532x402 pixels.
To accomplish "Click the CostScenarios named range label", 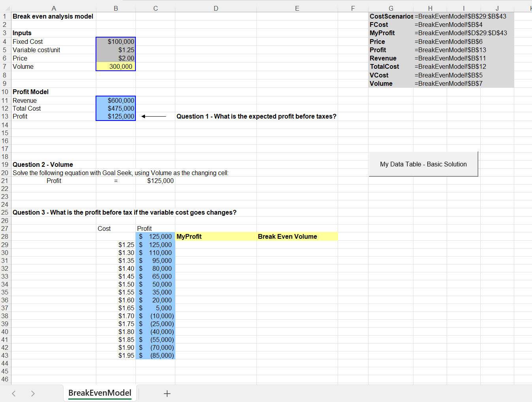I will pyautogui.click(x=390, y=16).
